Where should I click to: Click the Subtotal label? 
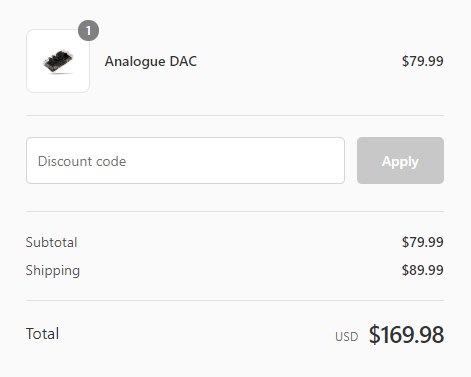[51, 242]
